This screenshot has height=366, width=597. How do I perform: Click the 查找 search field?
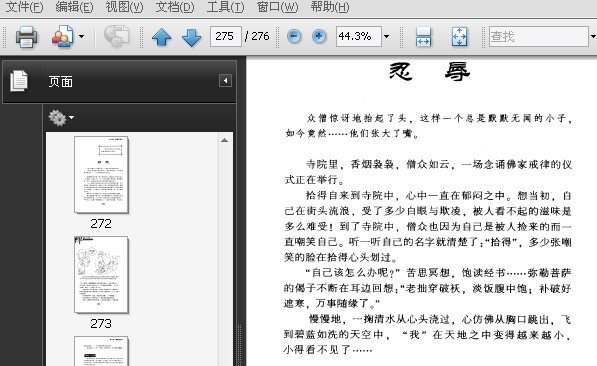point(538,36)
